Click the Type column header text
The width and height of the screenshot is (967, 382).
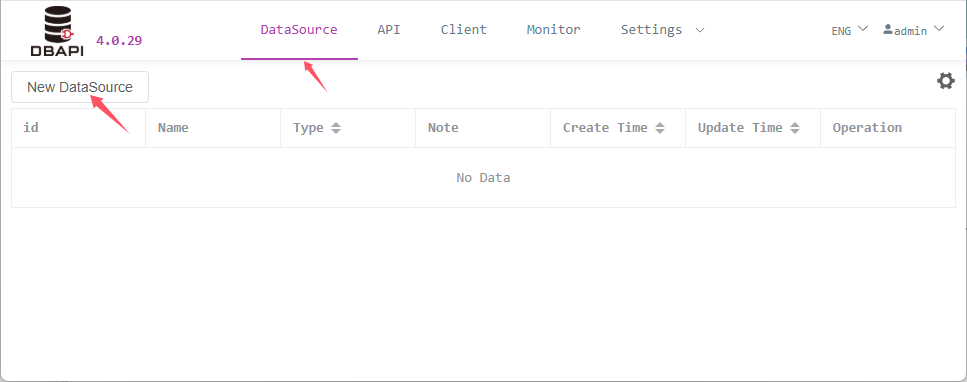point(308,128)
